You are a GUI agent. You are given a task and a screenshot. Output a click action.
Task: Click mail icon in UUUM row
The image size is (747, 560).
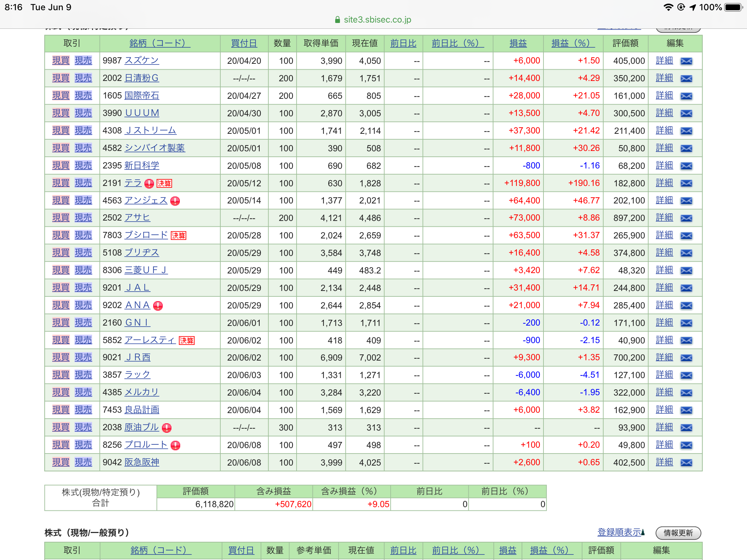point(686,113)
